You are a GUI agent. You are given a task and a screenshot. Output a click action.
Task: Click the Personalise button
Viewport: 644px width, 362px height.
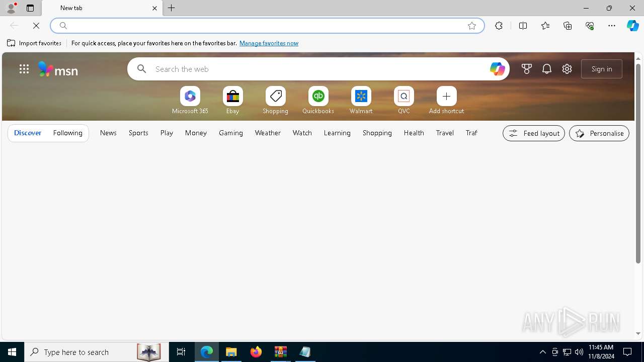click(599, 133)
